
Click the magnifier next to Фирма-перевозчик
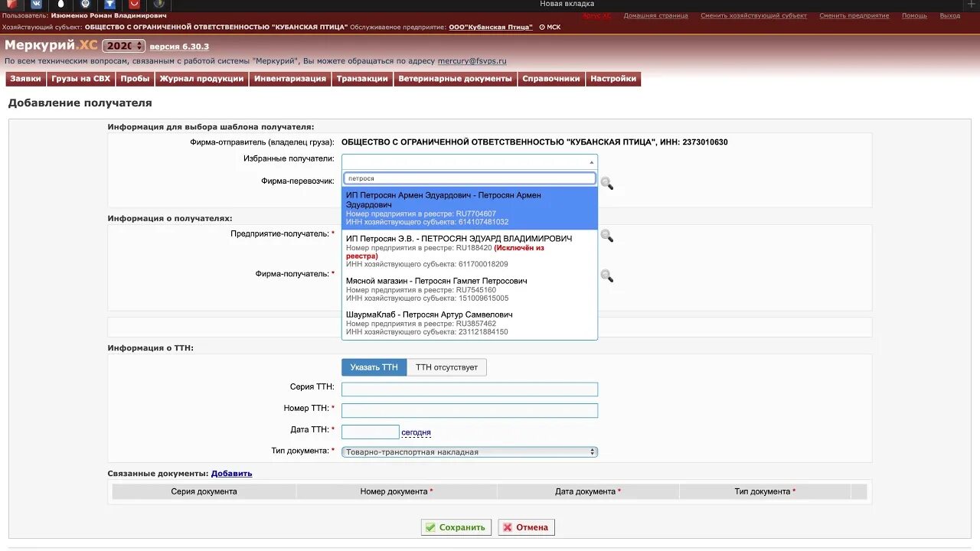606,184
